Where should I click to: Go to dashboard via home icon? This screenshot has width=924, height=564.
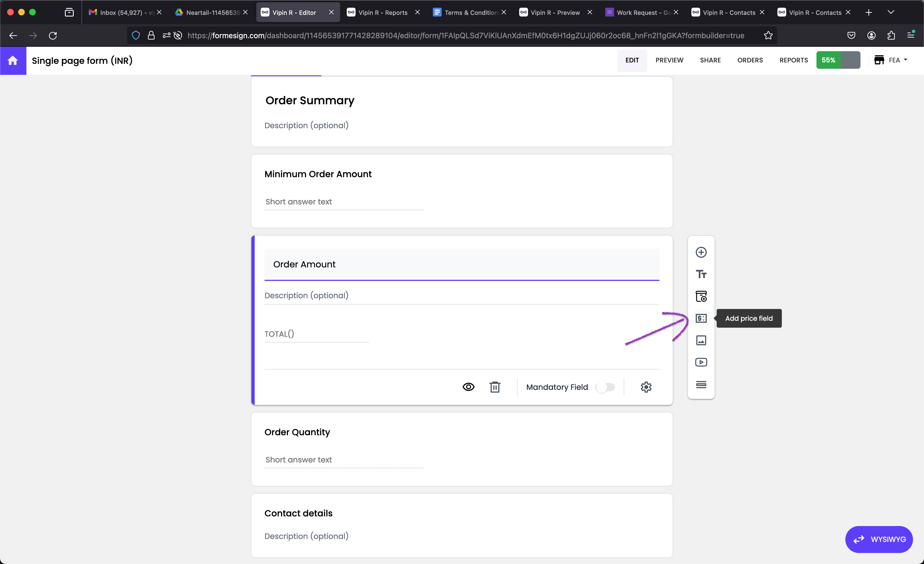tap(13, 61)
